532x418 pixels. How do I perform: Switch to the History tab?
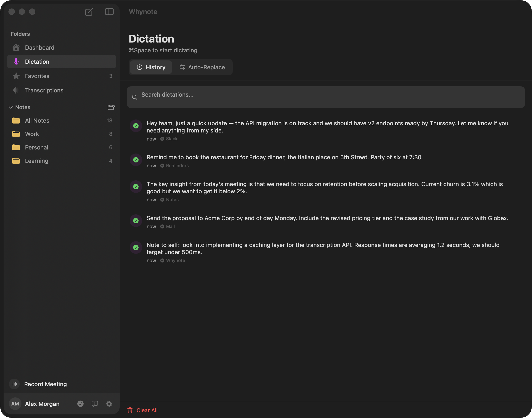[x=151, y=67]
